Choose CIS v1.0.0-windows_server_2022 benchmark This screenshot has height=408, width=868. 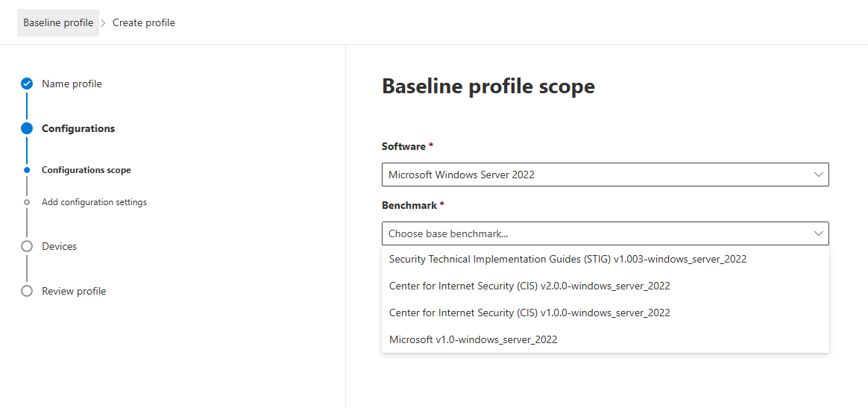pyautogui.click(x=605, y=313)
